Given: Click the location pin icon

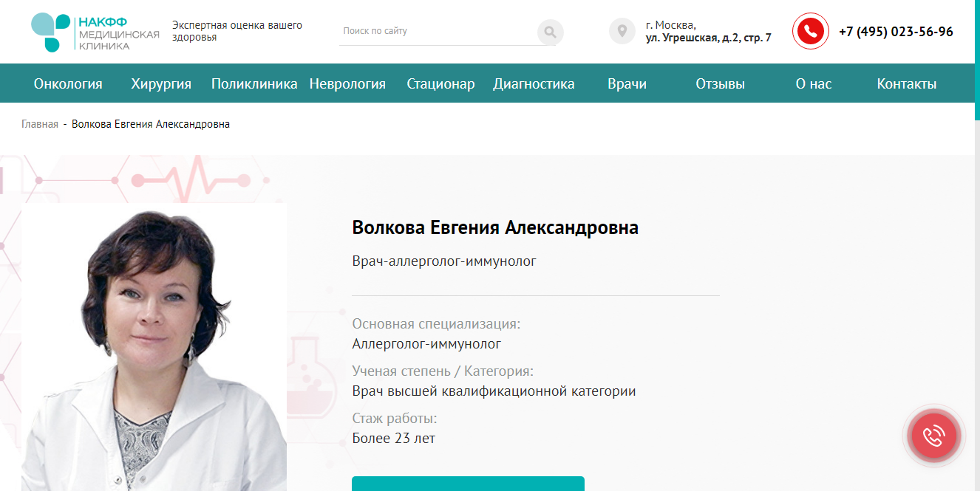Looking at the screenshot, I should tap(622, 31).
